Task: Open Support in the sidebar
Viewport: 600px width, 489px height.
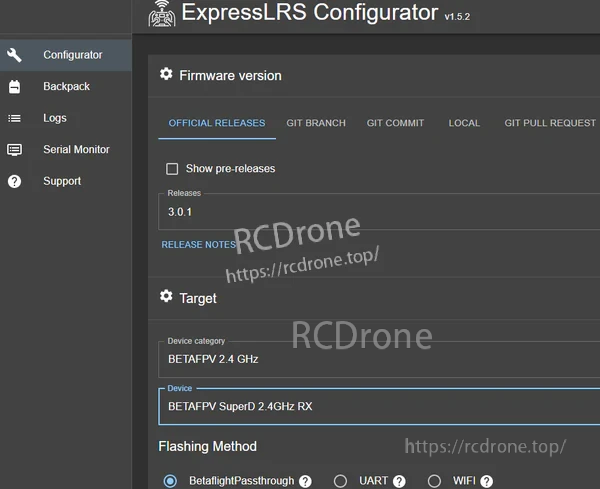Action: pos(66,181)
